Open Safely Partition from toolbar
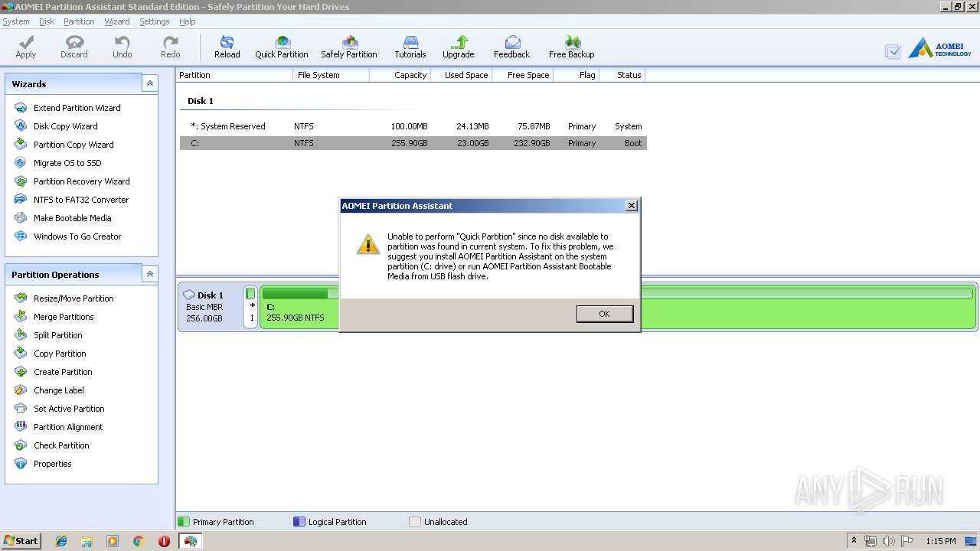The width and height of the screenshot is (980, 551). tap(349, 47)
